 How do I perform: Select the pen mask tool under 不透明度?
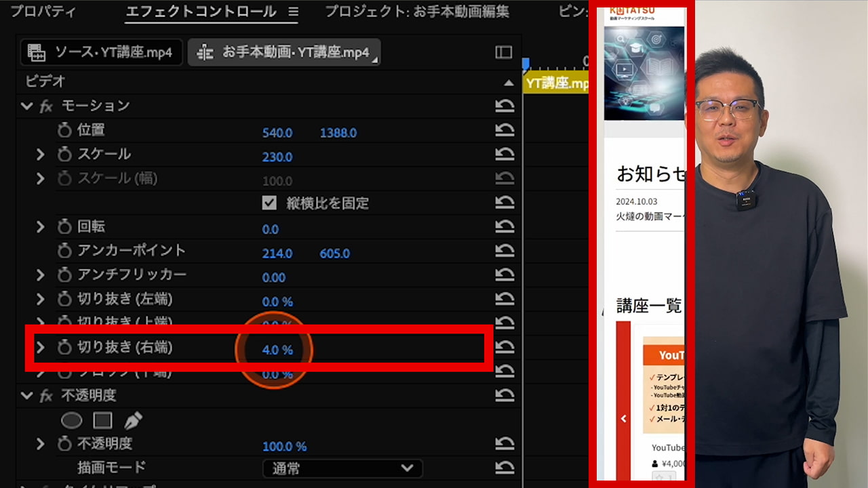(133, 420)
